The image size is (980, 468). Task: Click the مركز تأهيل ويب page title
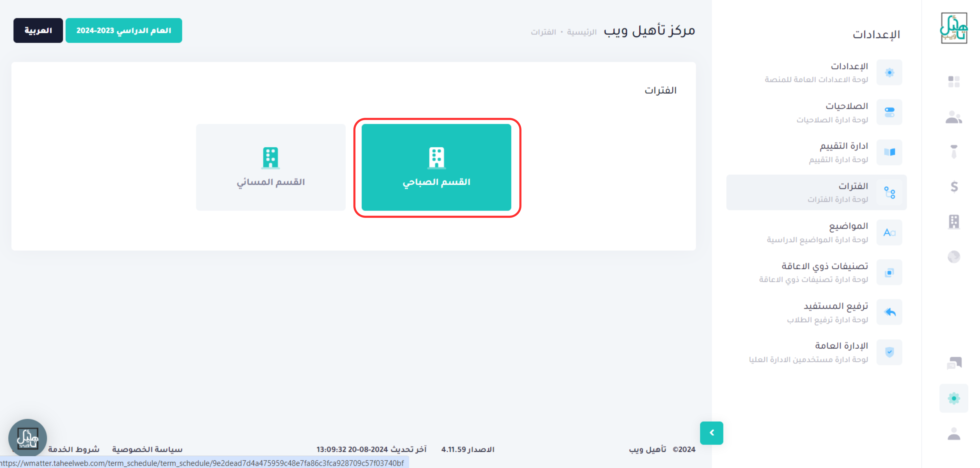coord(649,31)
